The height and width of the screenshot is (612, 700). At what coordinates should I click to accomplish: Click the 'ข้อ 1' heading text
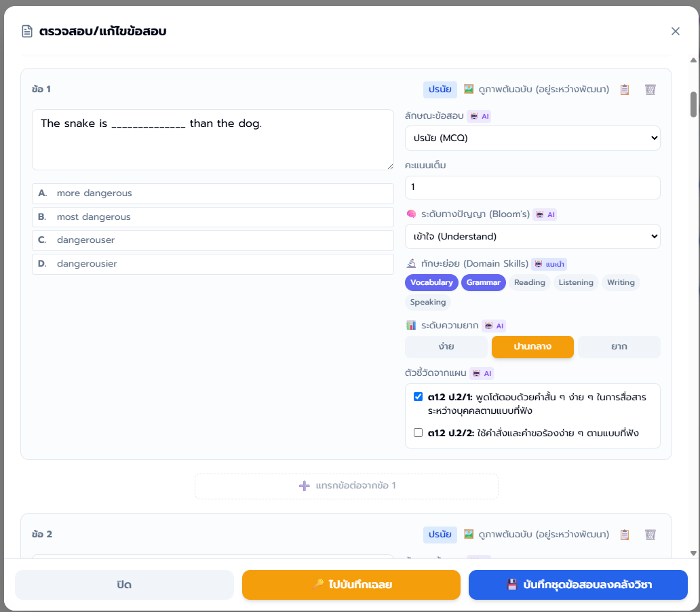click(x=41, y=89)
